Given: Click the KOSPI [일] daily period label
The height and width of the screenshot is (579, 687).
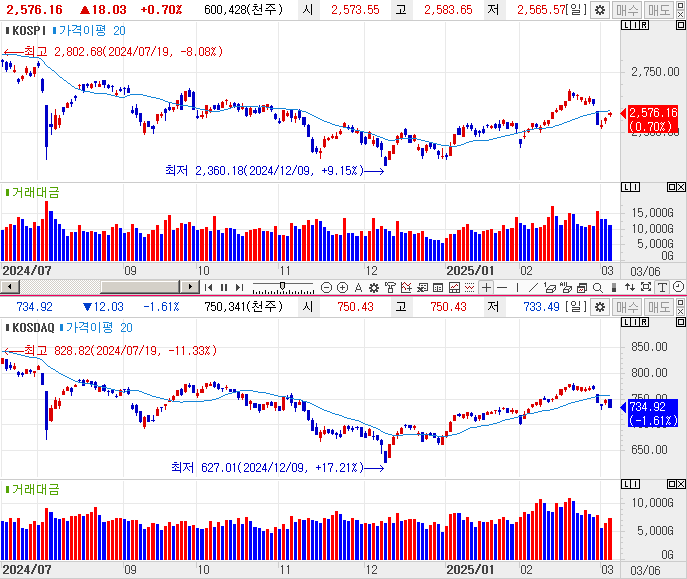Looking at the screenshot, I should tap(576, 10).
